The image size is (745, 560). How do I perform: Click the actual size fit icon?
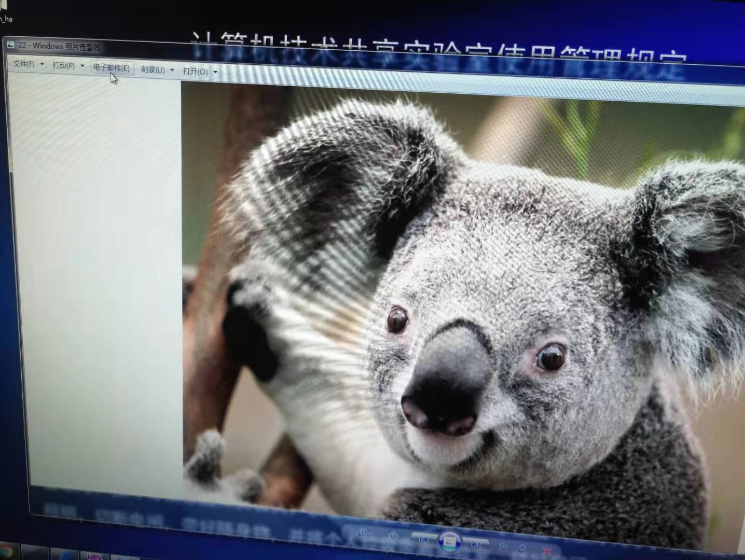tap(394, 536)
